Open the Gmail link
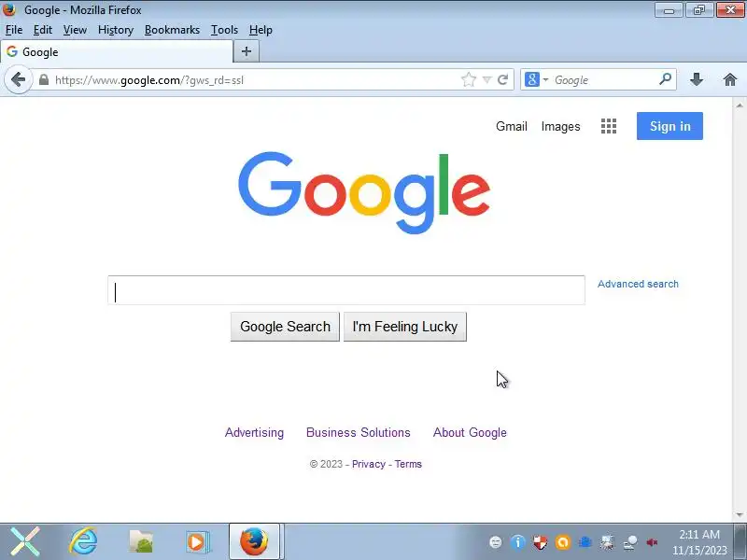 coord(511,126)
